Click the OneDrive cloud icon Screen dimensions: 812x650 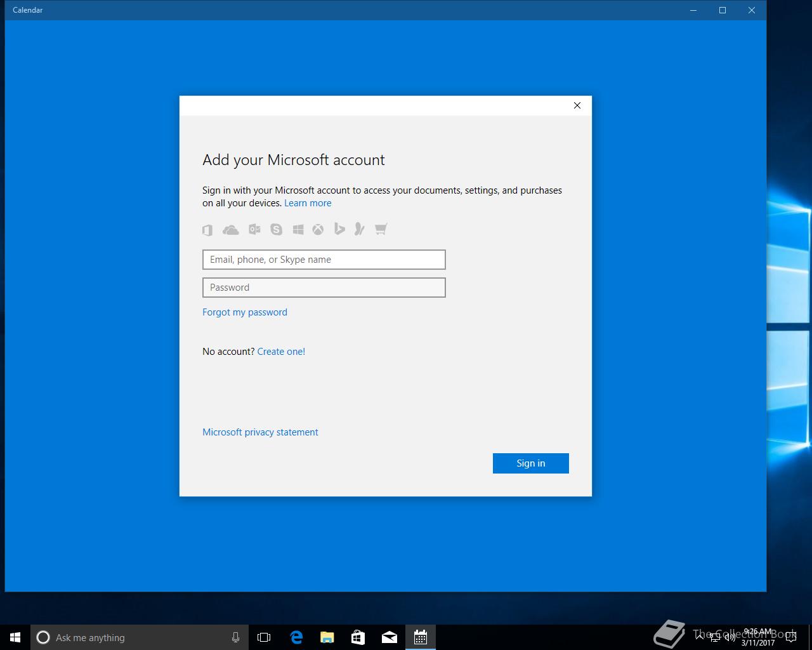(x=231, y=230)
